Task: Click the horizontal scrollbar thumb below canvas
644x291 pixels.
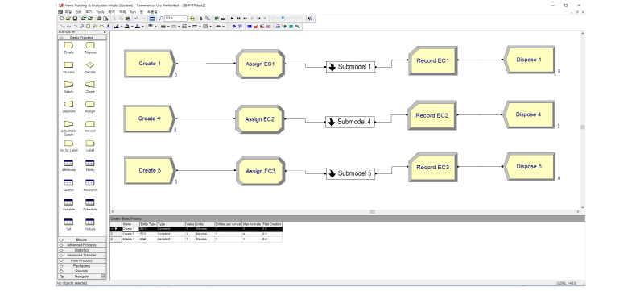Action: (373, 211)
